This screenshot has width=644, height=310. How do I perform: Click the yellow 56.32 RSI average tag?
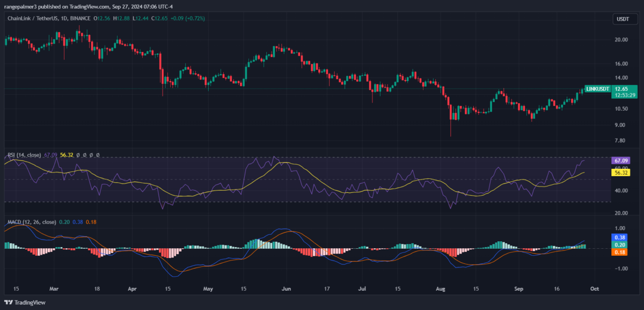pos(621,172)
